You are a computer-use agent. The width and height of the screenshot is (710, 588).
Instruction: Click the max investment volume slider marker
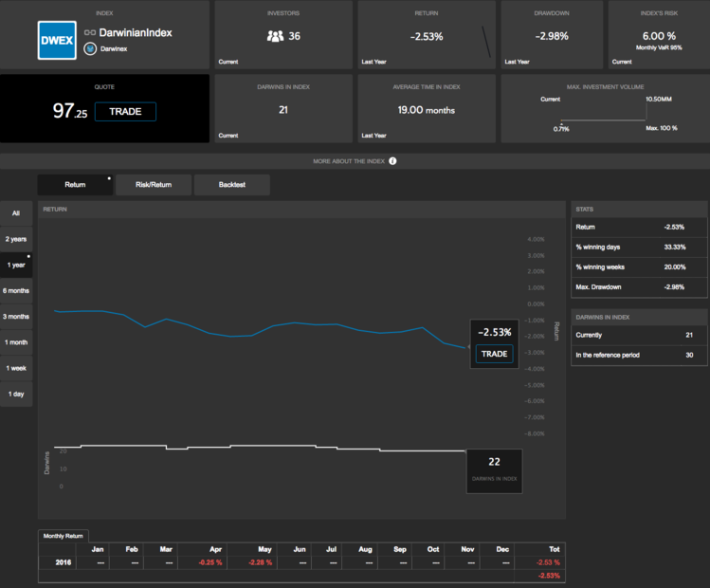561,122
